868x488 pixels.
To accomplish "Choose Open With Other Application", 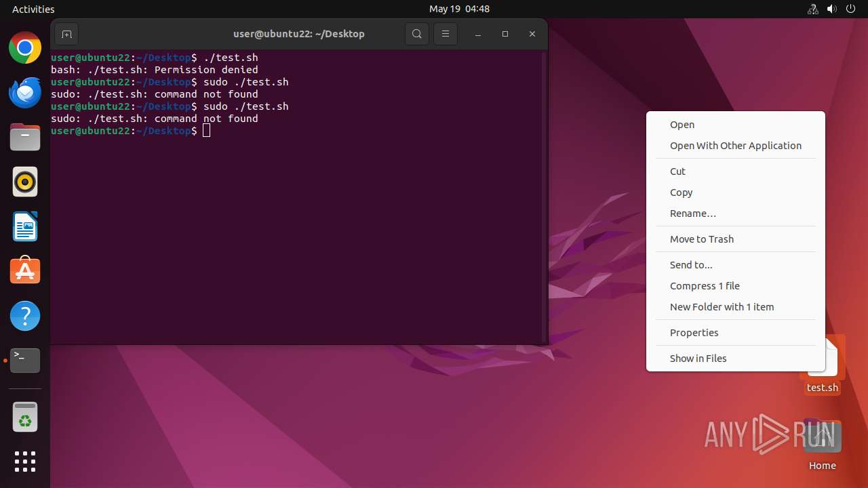I will coord(736,146).
